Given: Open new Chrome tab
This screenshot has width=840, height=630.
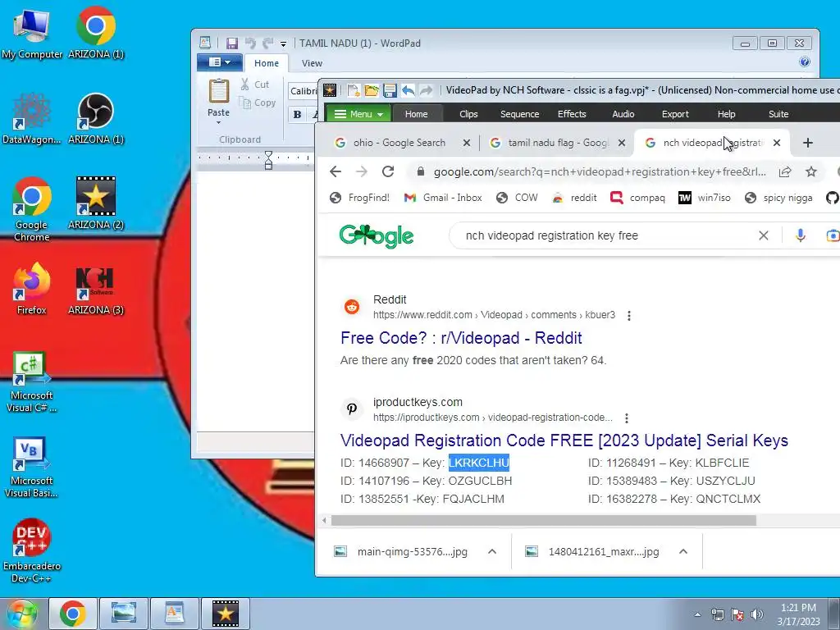Looking at the screenshot, I should coord(808,143).
